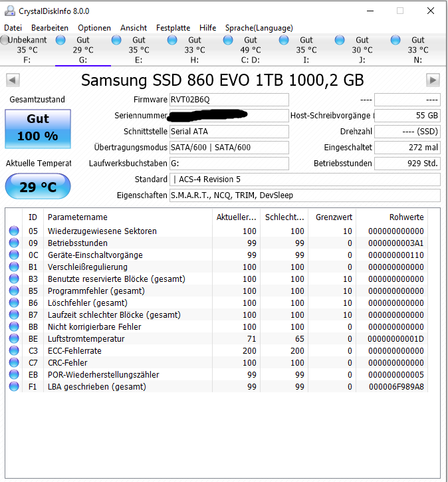Click raw value 000006F989A8
The height and width of the screenshot is (482, 448).
[396, 387]
